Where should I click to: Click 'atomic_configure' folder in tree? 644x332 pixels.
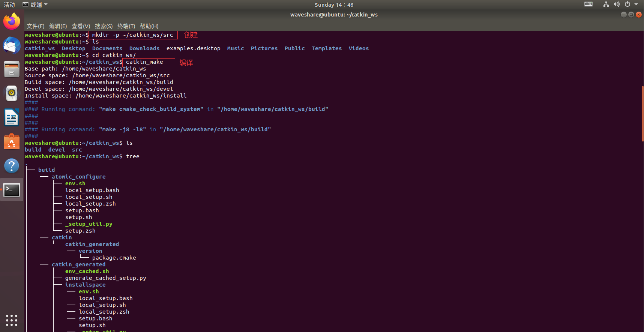pos(79,177)
